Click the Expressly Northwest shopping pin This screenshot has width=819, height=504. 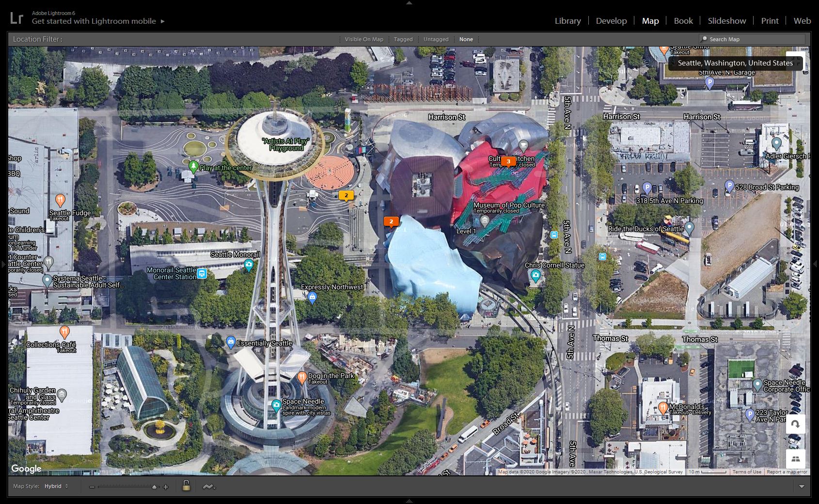(x=313, y=298)
